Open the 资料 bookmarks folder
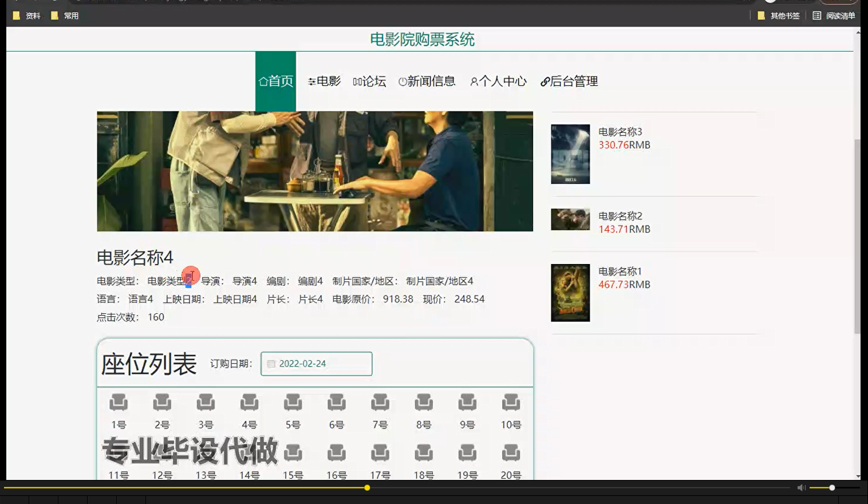 click(27, 15)
